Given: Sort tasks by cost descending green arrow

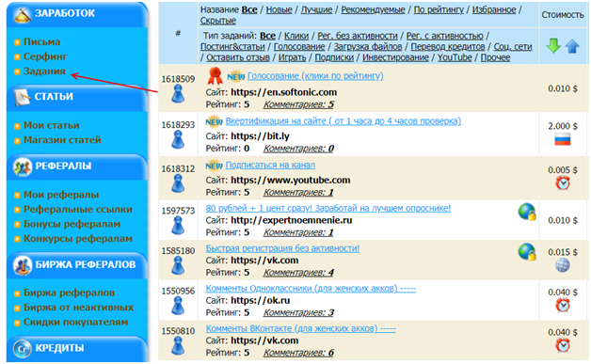Looking at the screenshot, I should pyautogui.click(x=553, y=46).
